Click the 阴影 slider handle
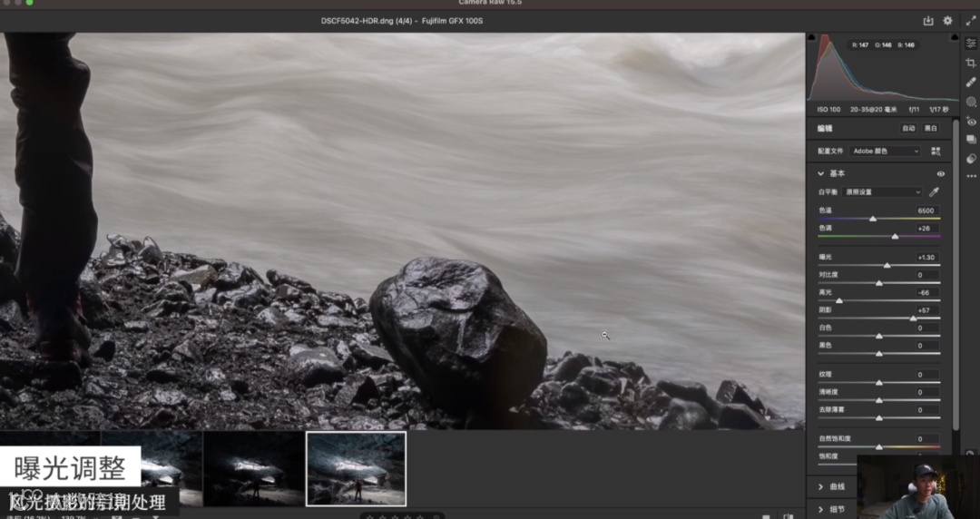The height and width of the screenshot is (519, 980). 913,318
